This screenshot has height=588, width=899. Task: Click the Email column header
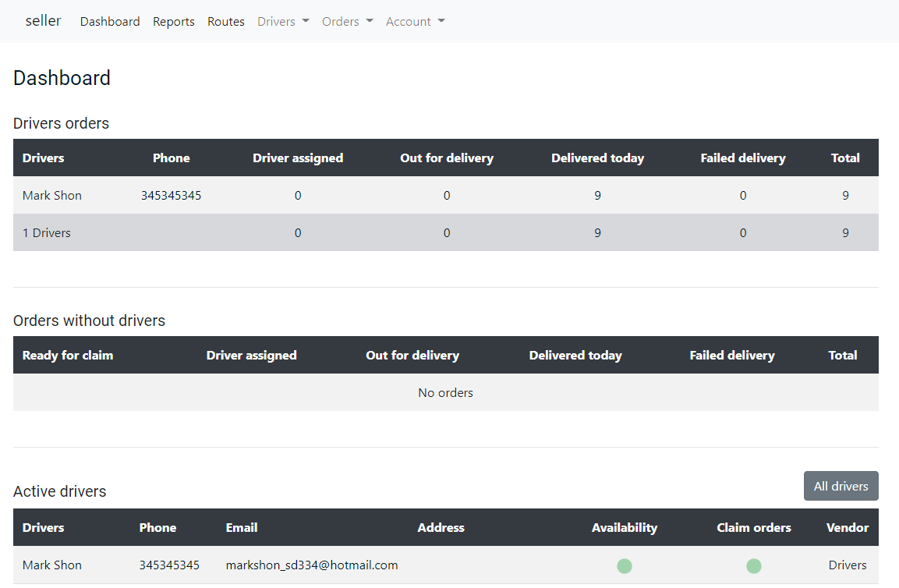pos(242,528)
